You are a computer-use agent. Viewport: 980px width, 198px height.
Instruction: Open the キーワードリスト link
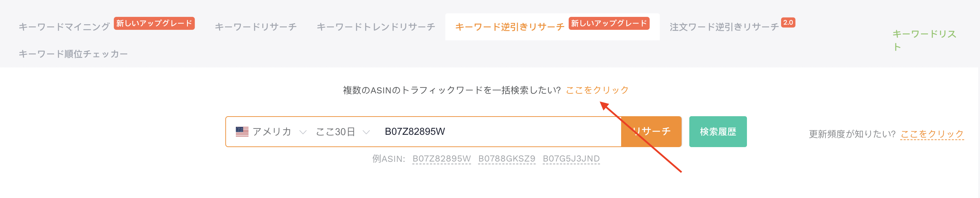924,40
